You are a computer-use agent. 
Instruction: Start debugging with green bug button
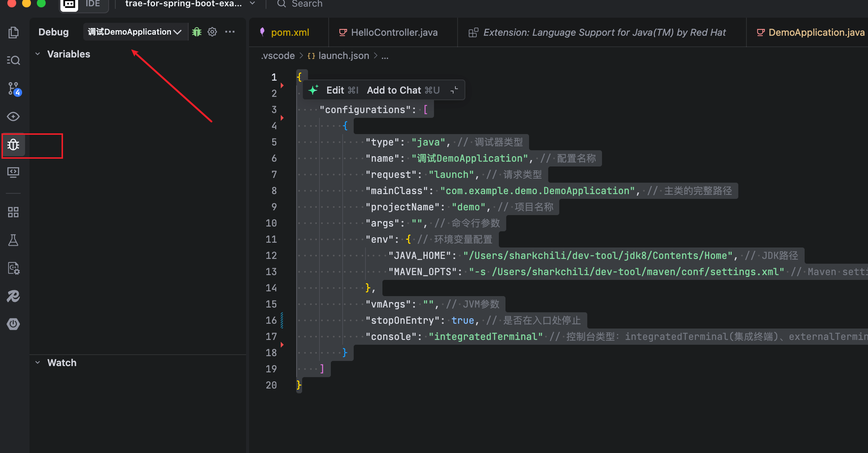(x=197, y=32)
